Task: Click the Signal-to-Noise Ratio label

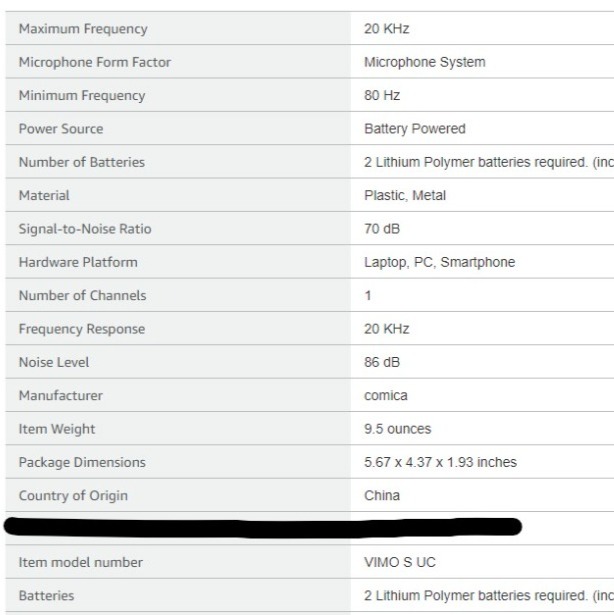Action: 85,229
